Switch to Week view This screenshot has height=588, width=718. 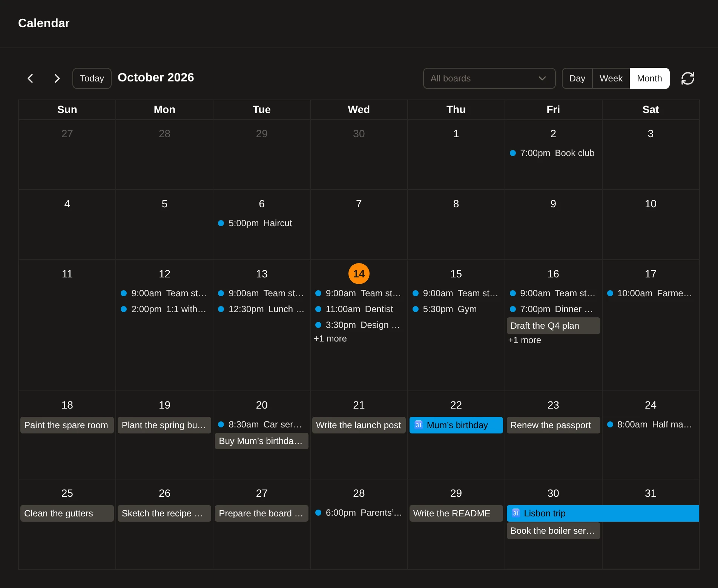click(x=611, y=78)
